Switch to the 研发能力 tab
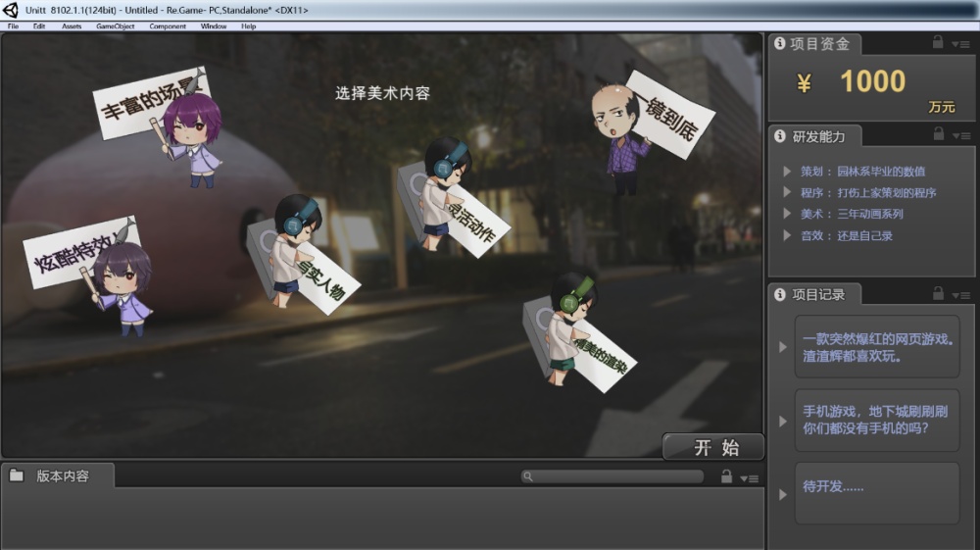This screenshot has height=550, width=980. 815,136
